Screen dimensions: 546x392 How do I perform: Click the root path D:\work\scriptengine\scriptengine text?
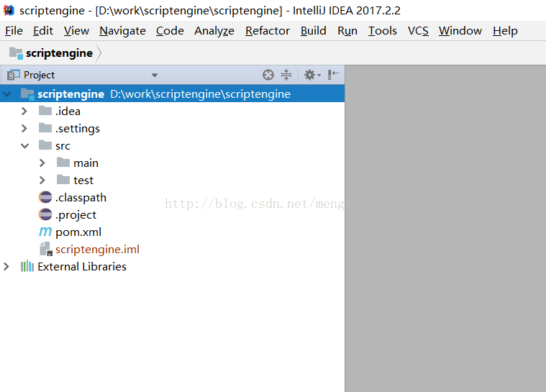coord(201,94)
